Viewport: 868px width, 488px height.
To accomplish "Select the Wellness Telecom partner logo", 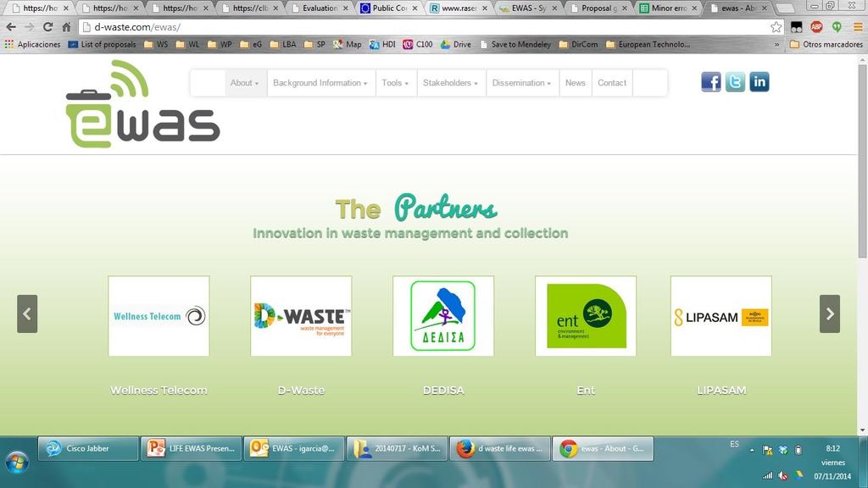I will point(159,316).
